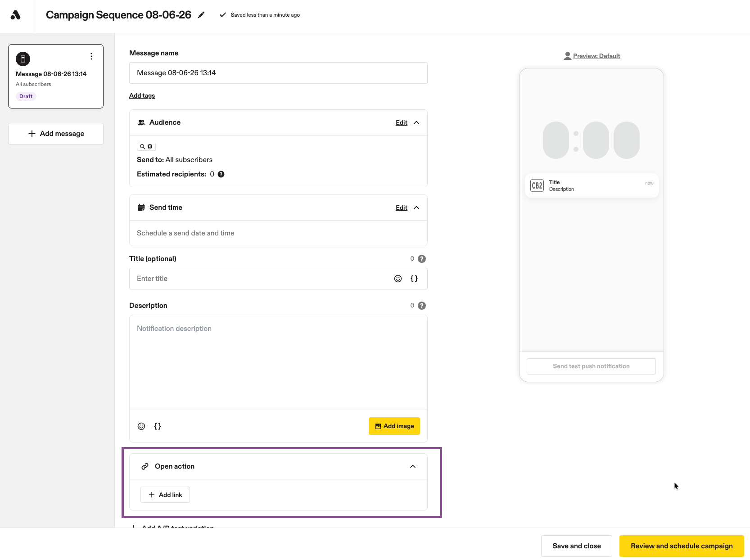
Task: Insert merge field braces in Title field
Action: point(414,279)
